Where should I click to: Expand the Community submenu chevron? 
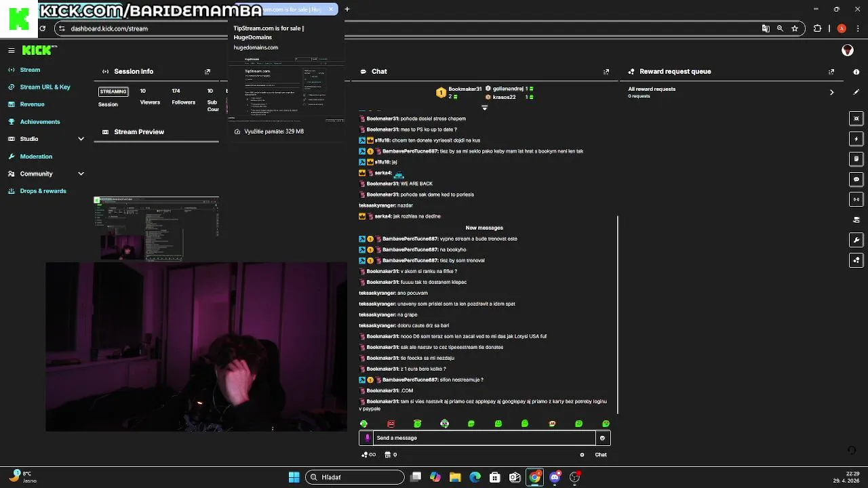pyautogui.click(x=81, y=174)
